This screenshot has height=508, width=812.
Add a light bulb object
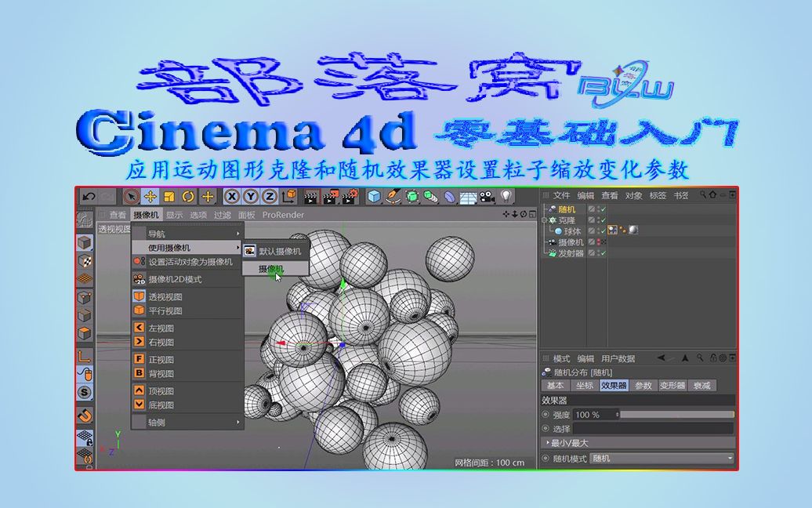[x=506, y=196]
